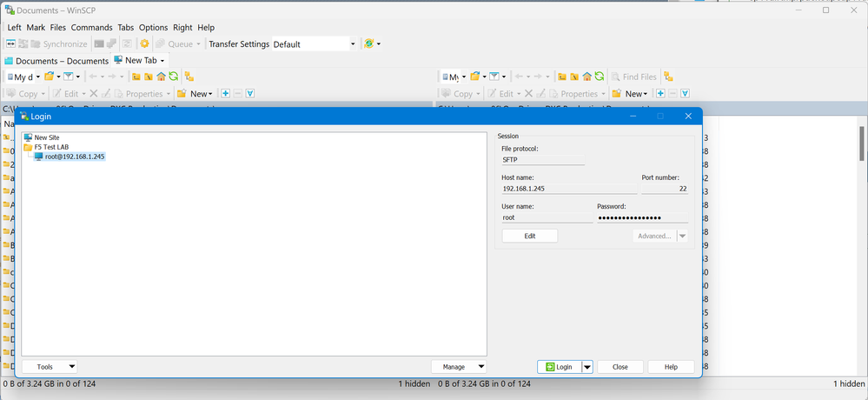Click the Help button in Login dialog

pos(671,367)
